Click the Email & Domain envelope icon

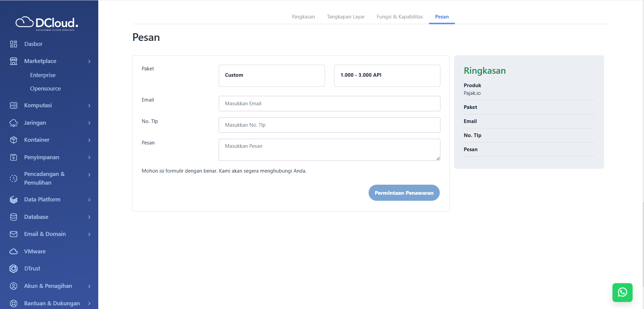13,234
